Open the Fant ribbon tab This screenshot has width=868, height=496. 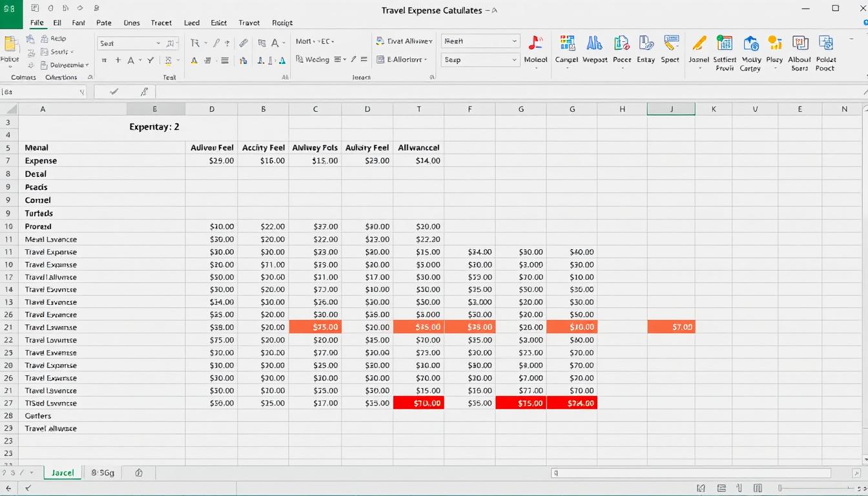click(x=78, y=23)
